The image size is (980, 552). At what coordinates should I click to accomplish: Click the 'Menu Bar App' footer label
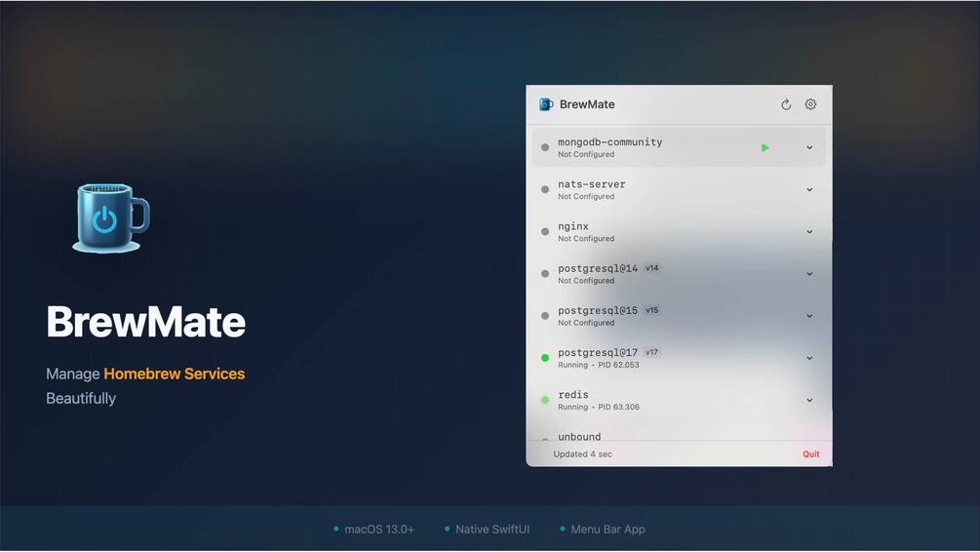click(608, 530)
